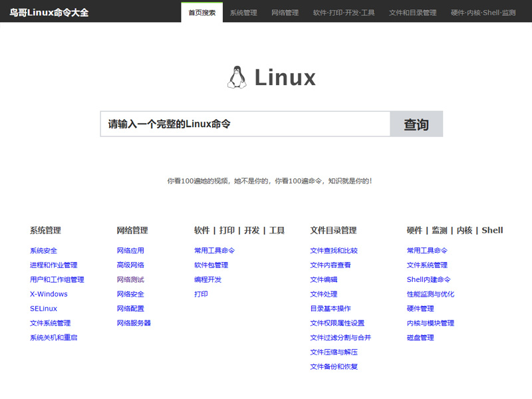Open the 网络管理 navigation tab
This screenshot has width=532, height=399.
[x=285, y=13]
